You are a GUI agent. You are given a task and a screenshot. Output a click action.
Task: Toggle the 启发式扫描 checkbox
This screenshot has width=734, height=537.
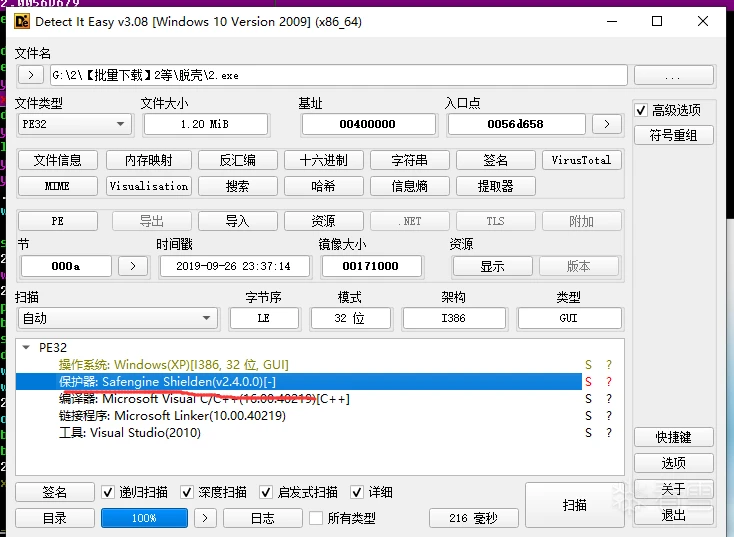(266, 492)
